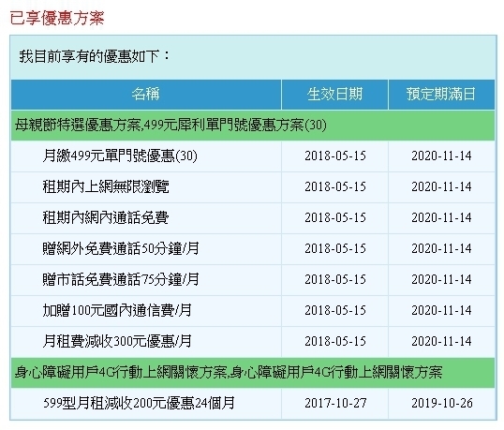Screen dimensions: 504x430
Task: Click the 租期內網內通話免費 row name
Action: pyautogui.click(x=106, y=218)
